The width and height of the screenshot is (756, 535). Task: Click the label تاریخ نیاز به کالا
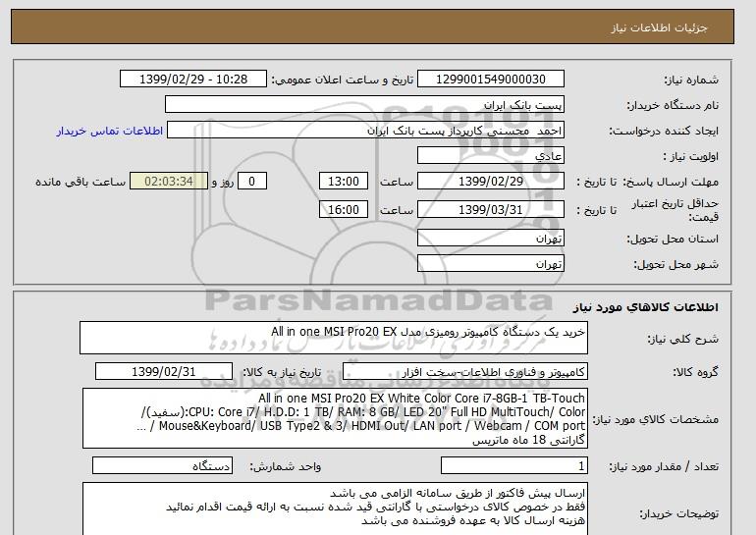[x=282, y=372]
